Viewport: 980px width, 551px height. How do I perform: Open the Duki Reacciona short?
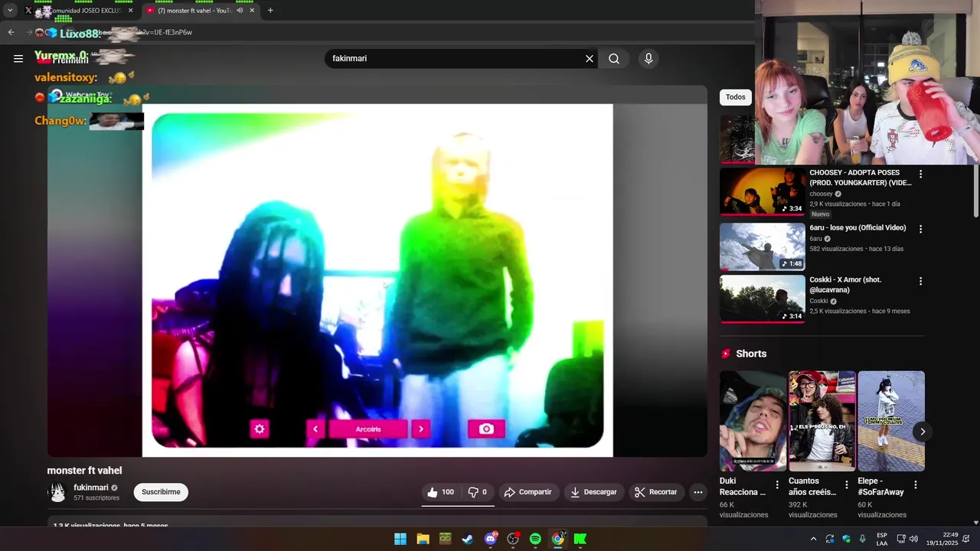[x=753, y=421]
